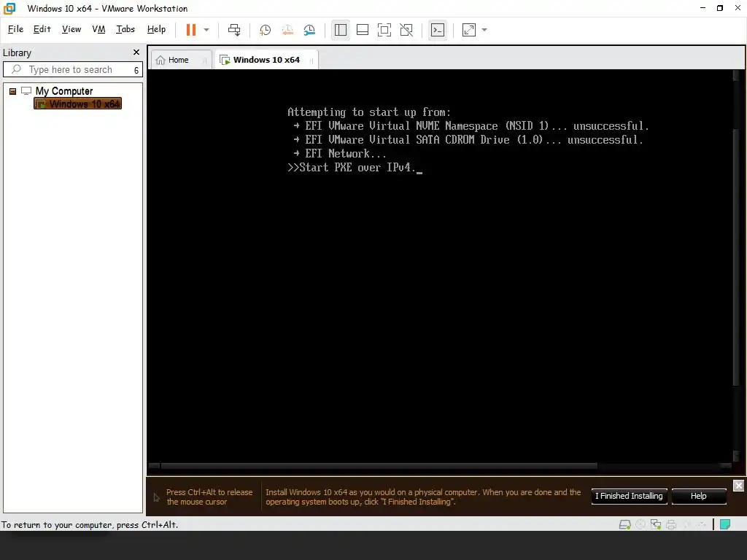747x560 pixels.
Task: Select the Windows 10 x64 tab
Action: pos(266,60)
